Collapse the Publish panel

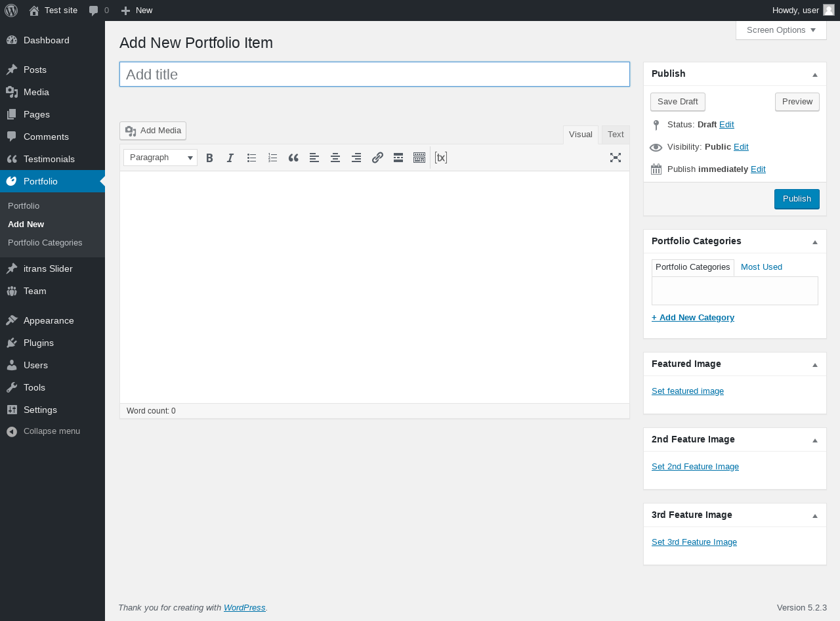tap(814, 74)
